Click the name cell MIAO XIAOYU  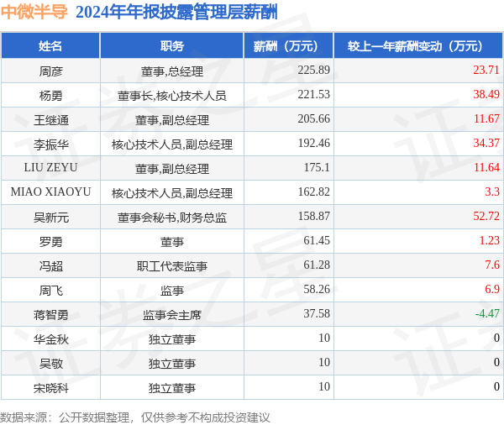pos(50,192)
